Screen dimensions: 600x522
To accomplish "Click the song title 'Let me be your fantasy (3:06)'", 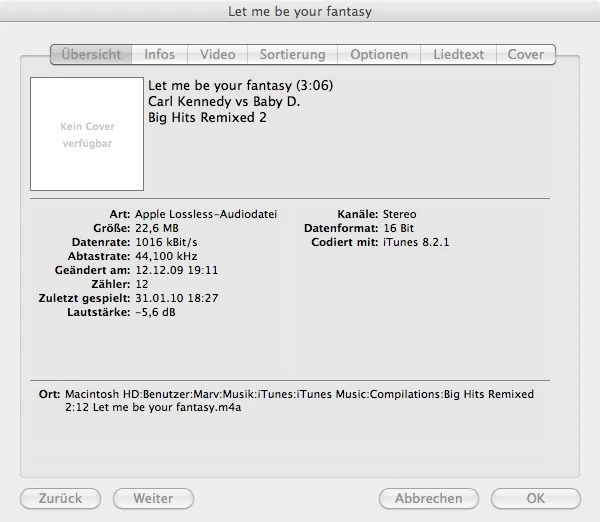I will (x=240, y=86).
